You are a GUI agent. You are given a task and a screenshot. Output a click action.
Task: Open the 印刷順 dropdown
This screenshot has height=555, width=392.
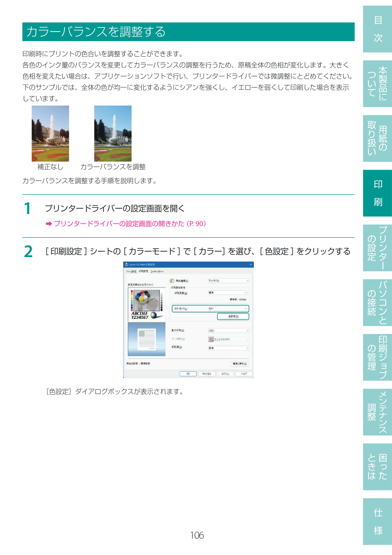(x=228, y=348)
